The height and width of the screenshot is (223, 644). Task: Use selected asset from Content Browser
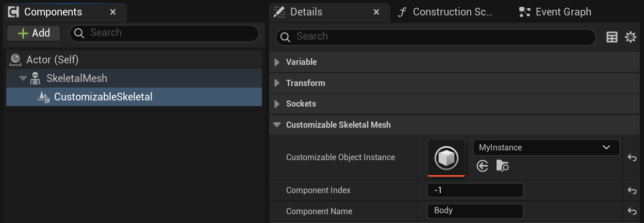coord(482,166)
